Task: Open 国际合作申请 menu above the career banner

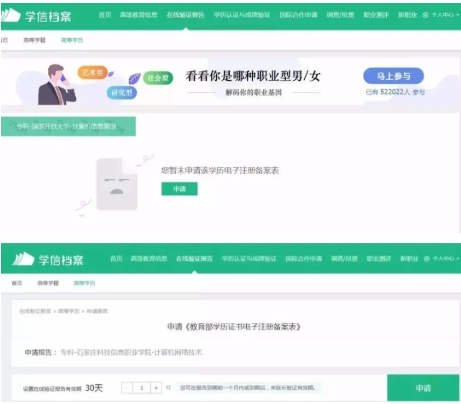Action: [x=298, y=15]
